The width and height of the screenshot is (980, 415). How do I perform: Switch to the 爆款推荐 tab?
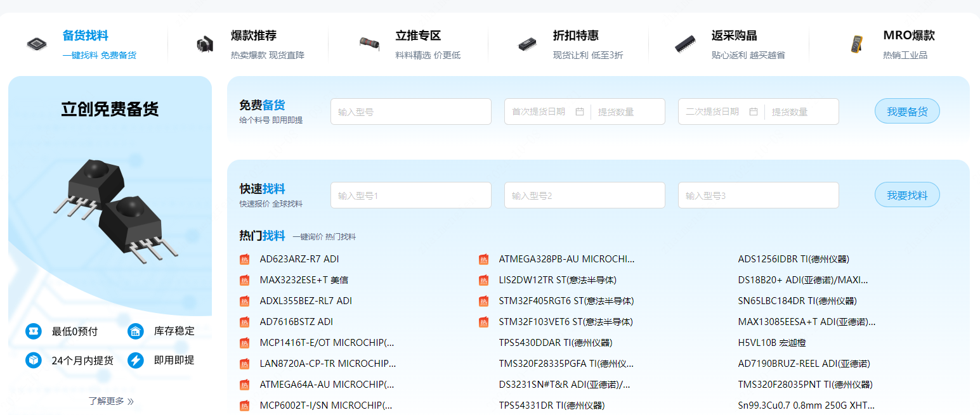[254, 35]
